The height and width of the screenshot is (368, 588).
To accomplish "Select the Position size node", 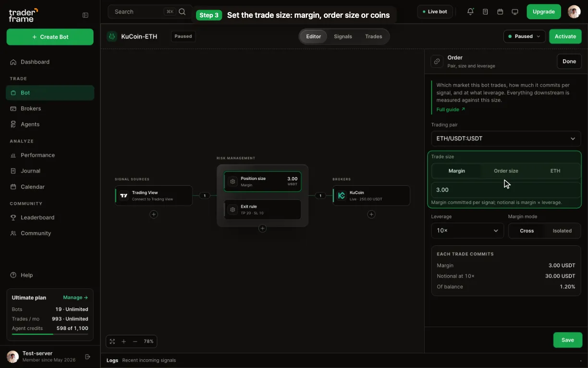I will [x=262, y=181].
